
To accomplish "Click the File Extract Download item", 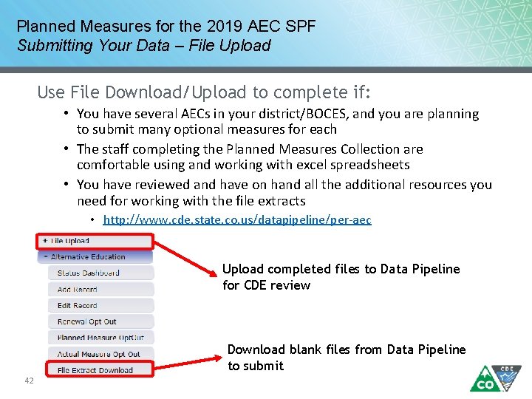I will click(95, 370).
